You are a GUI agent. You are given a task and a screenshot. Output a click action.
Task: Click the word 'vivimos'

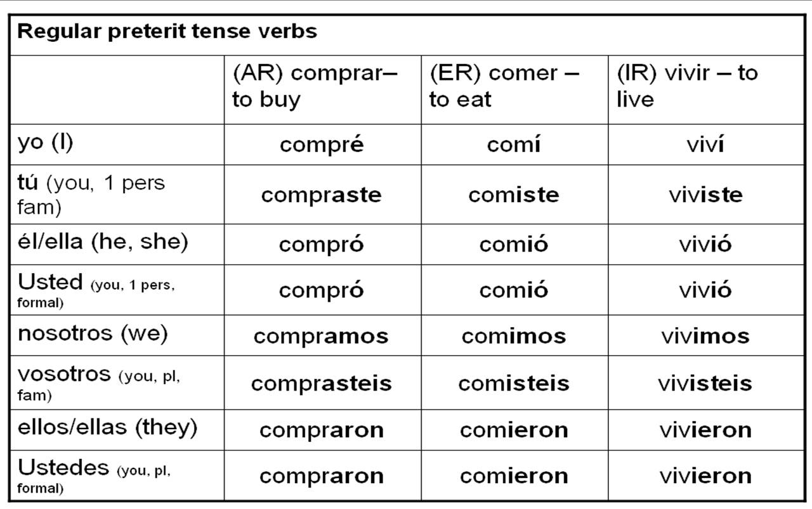[x=705, y=336]
